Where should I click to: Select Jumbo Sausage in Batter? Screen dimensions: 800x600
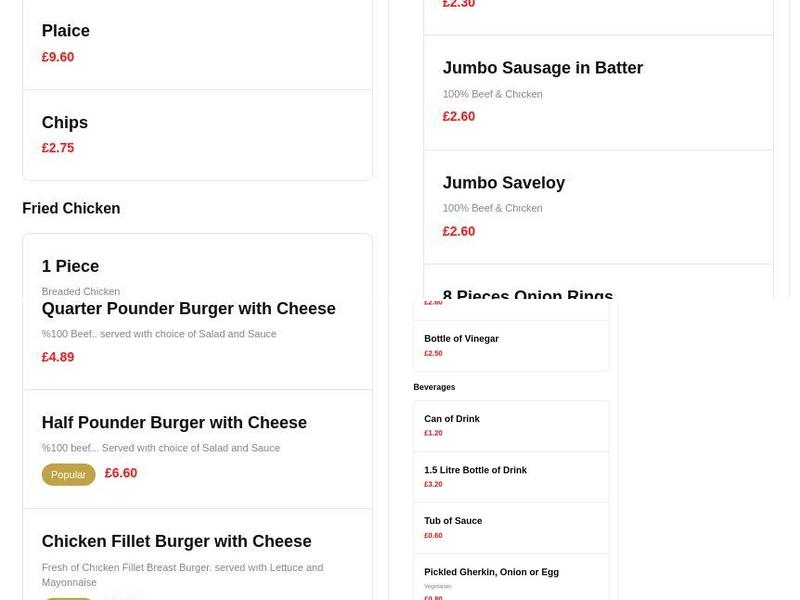click(543, 68)
